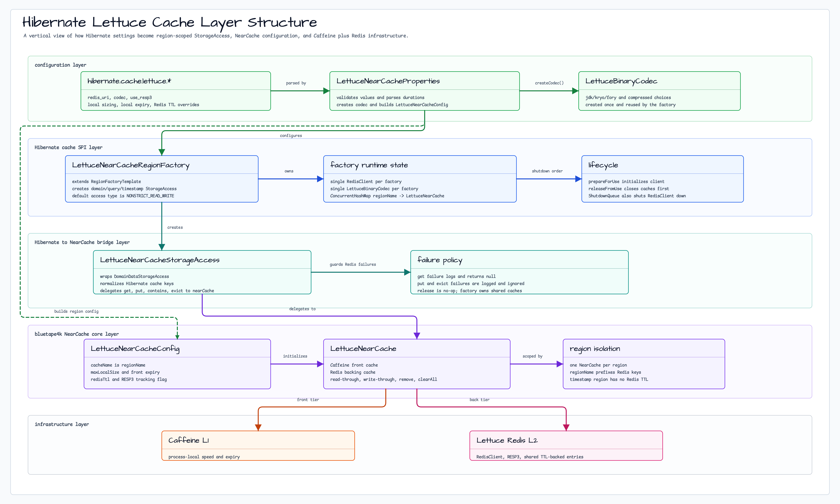Click 'redisTtl and RESP3 tracking flag' line

[129, 379]
